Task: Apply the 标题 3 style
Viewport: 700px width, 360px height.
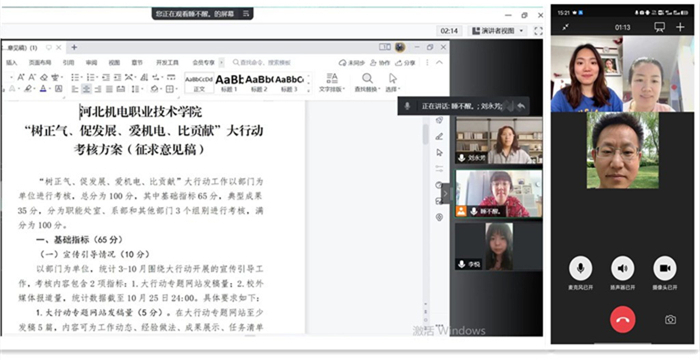Action: point(289,83)
